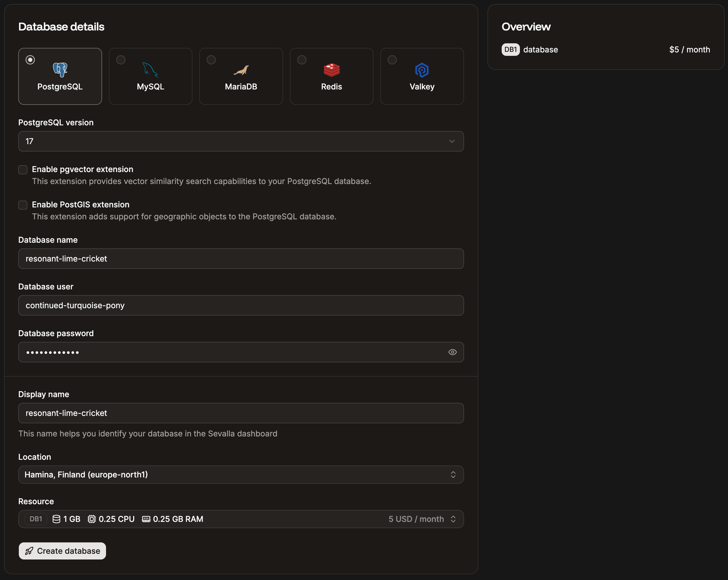Click the storage disk icon beside 1 GB

56,519
